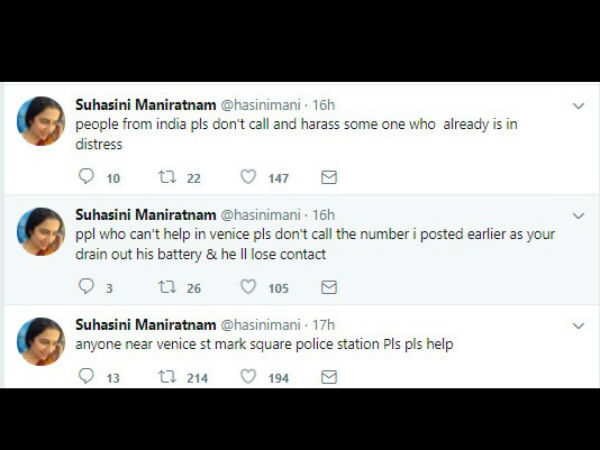Image resolution: width=600 pixels, height=450 pixels.
Task: Retweet the tweet with 26 retweets
Action: pyautogui.click(x=167, y=287)
